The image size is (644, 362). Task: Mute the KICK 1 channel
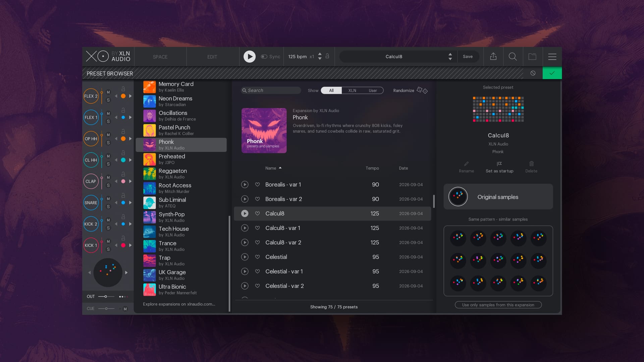(108, 241)
